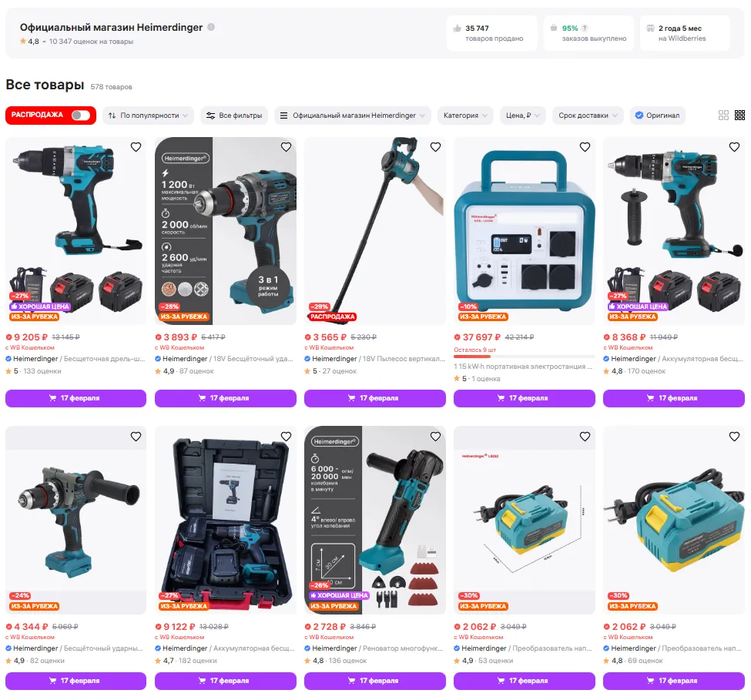
Task: Switch to large grid view icon
Action: (x=724, y=116)
